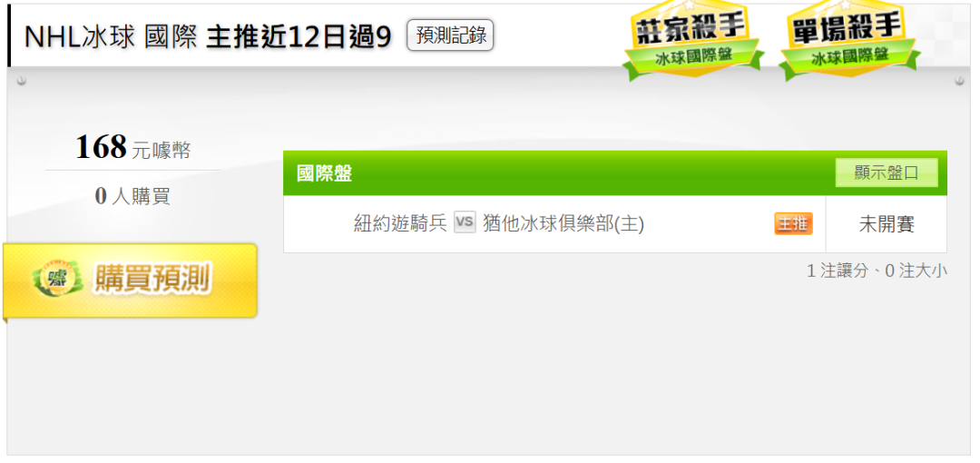Toggle 顯示盤口 to show odds
The image size is (980, 463).
coord(887,172)
